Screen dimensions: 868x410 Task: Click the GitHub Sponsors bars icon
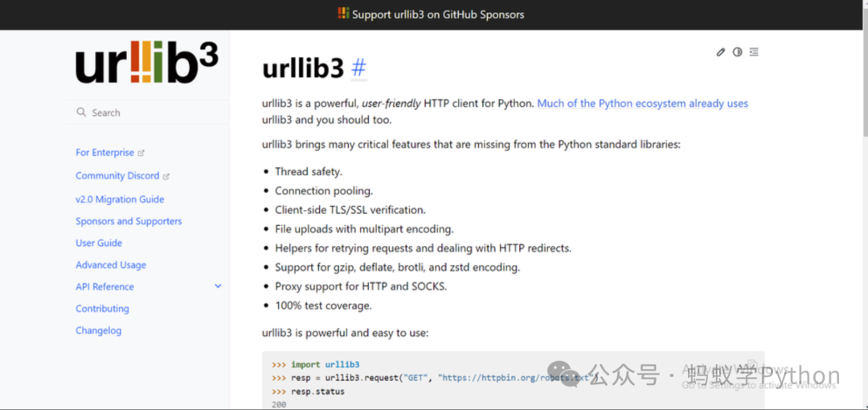pyautogui.click(x=343, y=14)
